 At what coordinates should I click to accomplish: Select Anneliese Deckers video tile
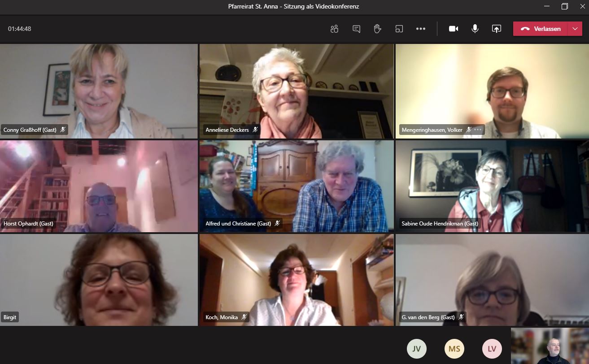[x=297, y=91]
